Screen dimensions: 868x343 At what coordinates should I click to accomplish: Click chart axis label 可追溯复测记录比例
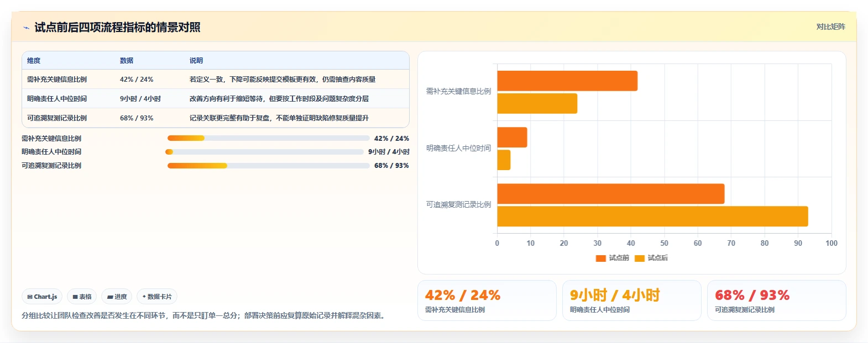click(458, 205)
